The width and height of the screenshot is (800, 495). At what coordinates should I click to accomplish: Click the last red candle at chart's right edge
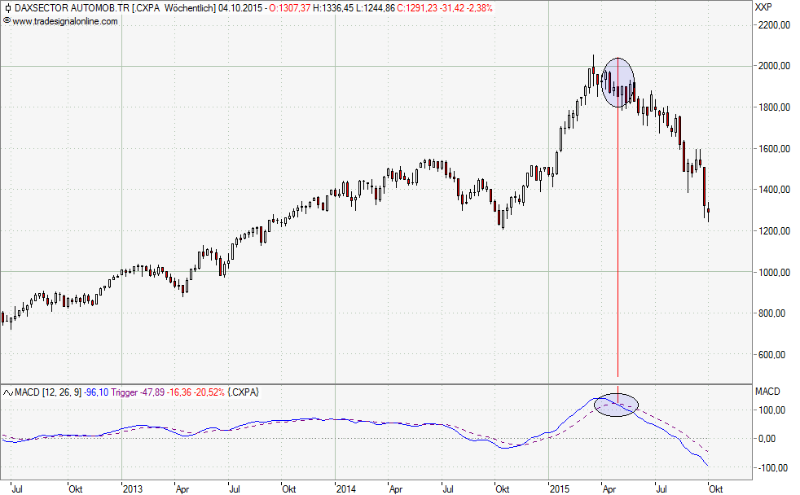[x=710, y=211]
